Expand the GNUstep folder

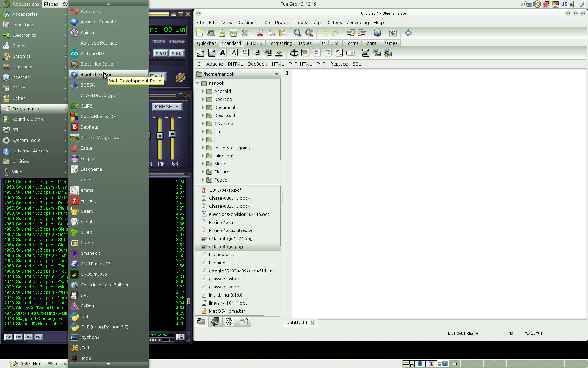tap(203, 123)
